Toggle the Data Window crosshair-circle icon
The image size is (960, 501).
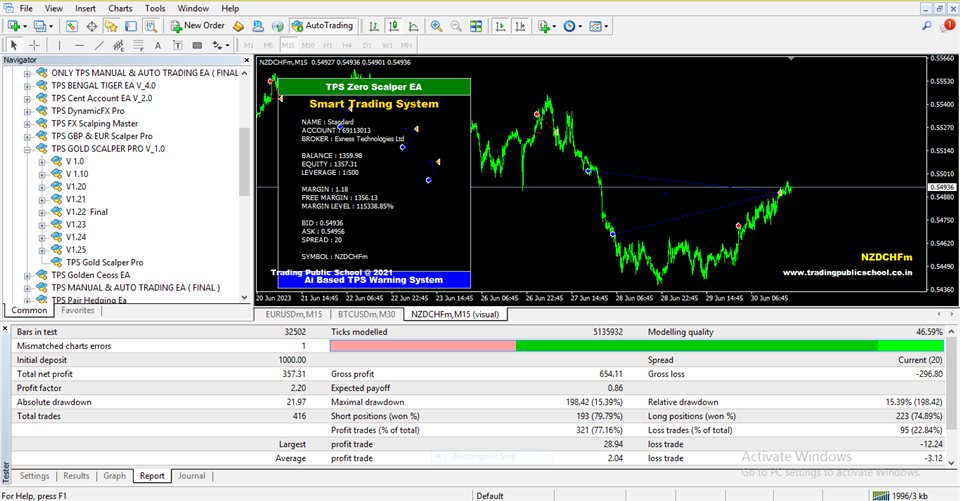point(92,26)
